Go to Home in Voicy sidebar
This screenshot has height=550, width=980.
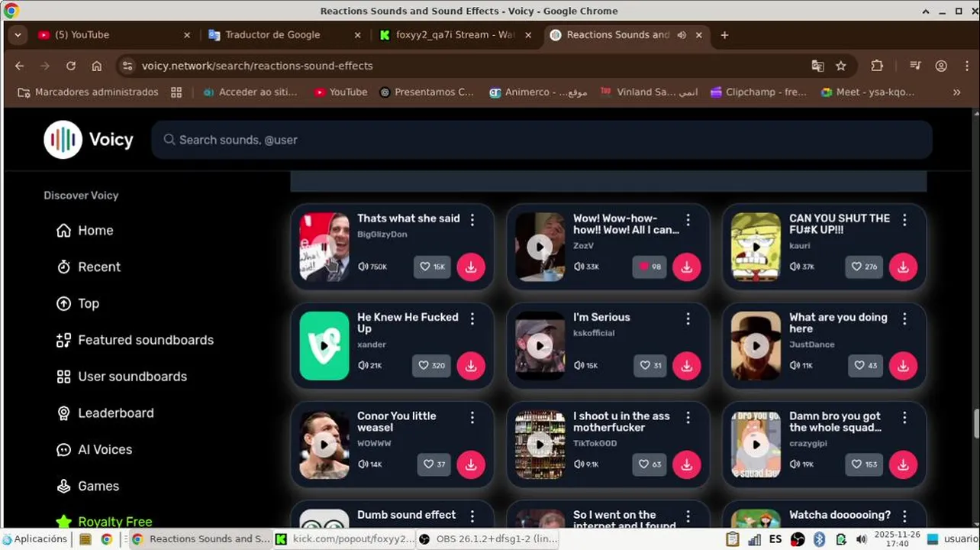point(85,231)
